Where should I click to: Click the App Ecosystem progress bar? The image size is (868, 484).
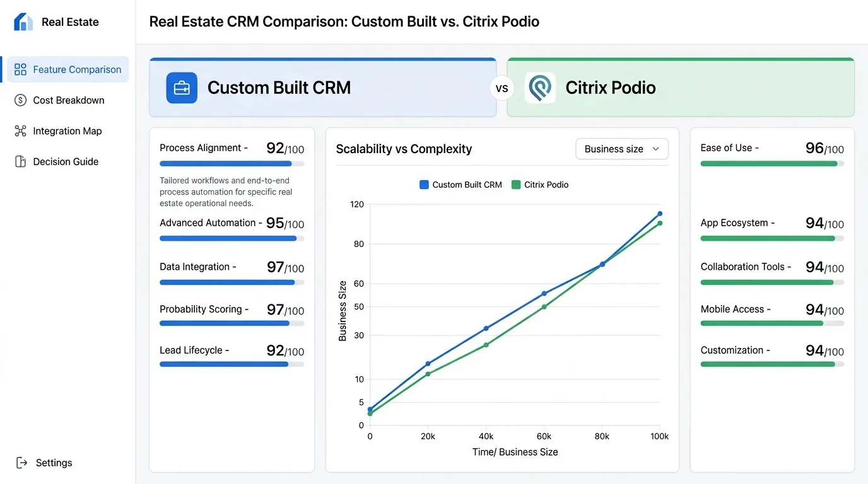click(772, 239)
